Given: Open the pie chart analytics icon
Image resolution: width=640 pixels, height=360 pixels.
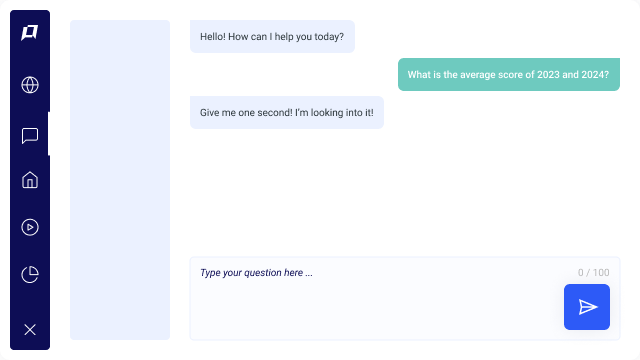Looking at the screenshot, I should point(30,274).
